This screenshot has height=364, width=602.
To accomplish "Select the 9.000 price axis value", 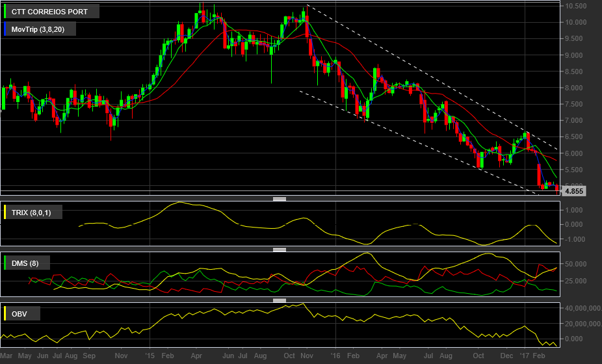I will tap(575, 55).
